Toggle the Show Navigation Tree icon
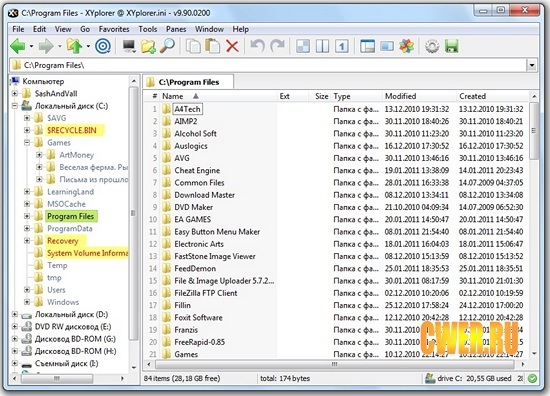The image size is (550, 396). tap(367, 46)
